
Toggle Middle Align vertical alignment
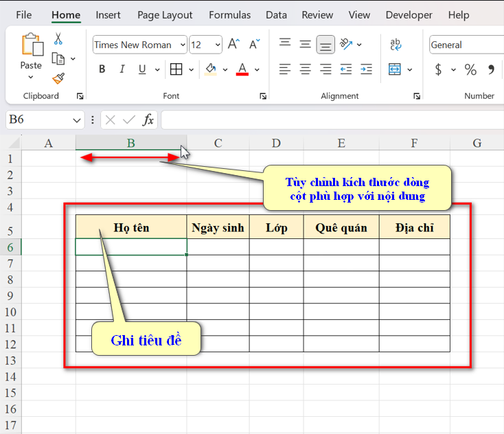(306, 45)
